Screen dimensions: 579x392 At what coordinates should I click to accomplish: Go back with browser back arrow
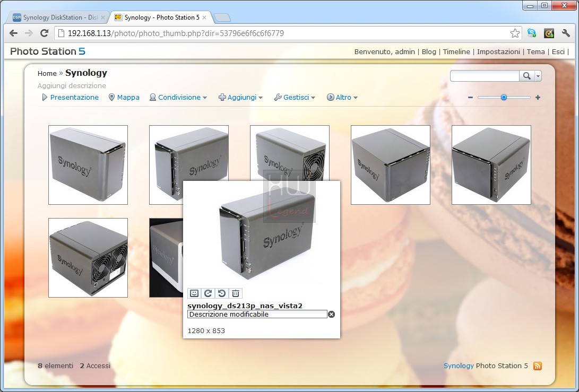point(14,33)
